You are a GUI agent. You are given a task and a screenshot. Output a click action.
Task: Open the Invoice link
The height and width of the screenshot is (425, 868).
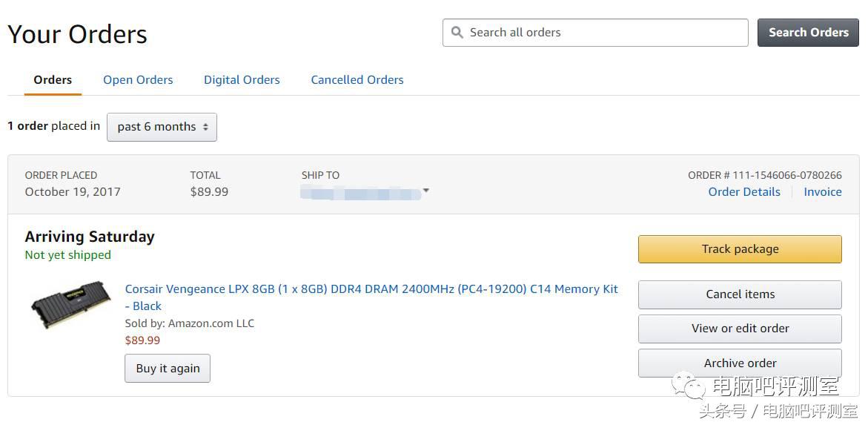[823, 192]
